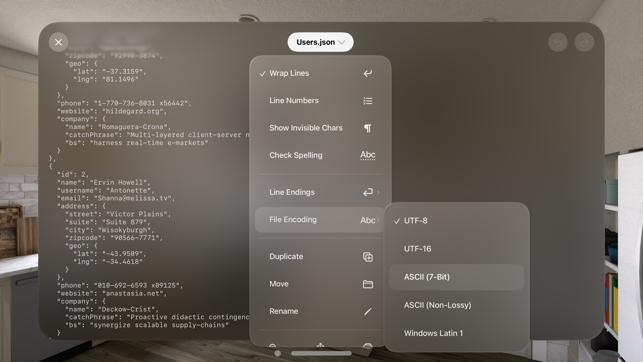This screenshot has height=362, width=643.
Task: Click the "81.1496" longitude value
Action: tap(120, 80)
